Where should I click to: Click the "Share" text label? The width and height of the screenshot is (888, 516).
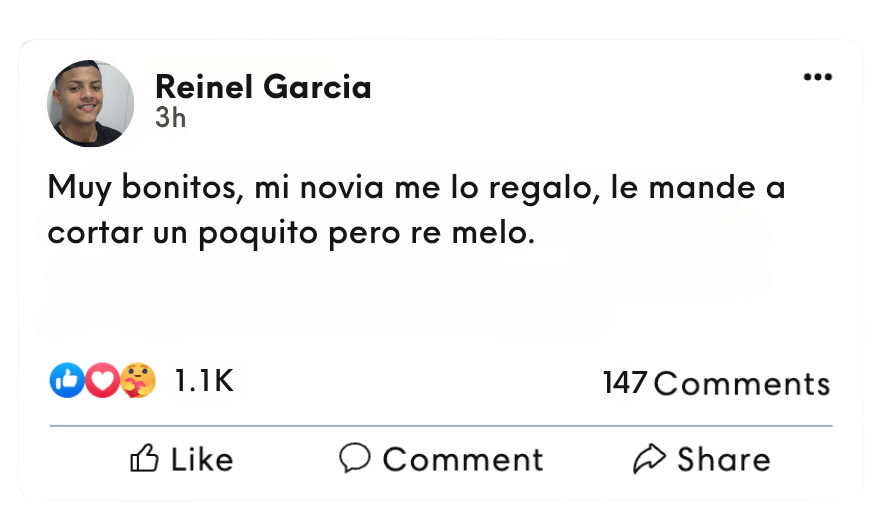tap(724, 459)
